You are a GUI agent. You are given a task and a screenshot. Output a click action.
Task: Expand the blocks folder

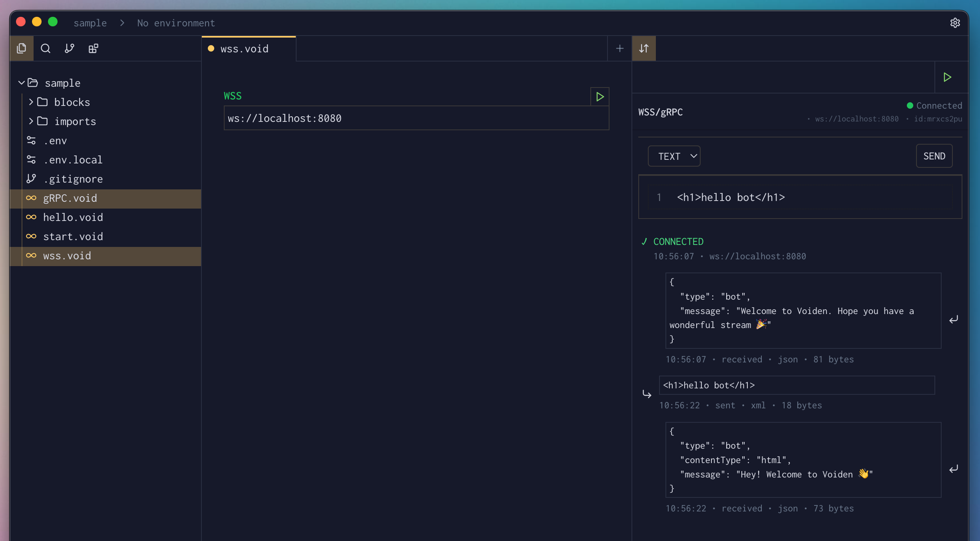pos(30,102)
